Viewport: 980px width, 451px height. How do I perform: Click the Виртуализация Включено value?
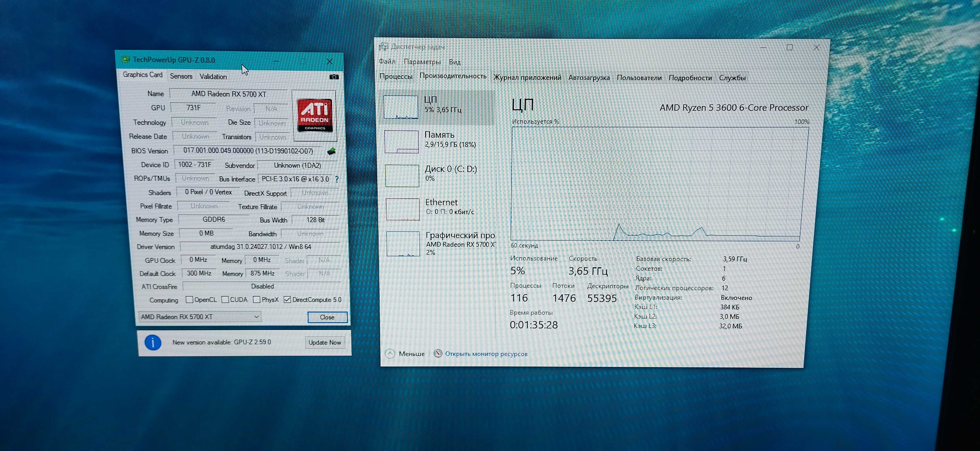(x=736, y=298)
